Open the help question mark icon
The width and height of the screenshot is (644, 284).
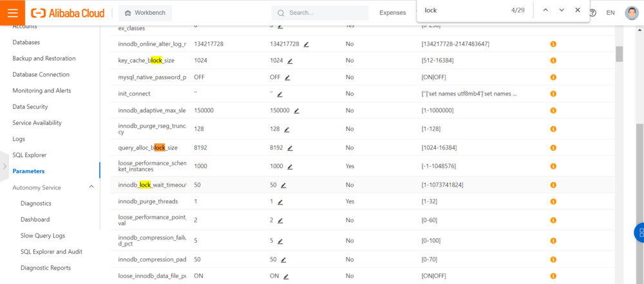(592, 13)
